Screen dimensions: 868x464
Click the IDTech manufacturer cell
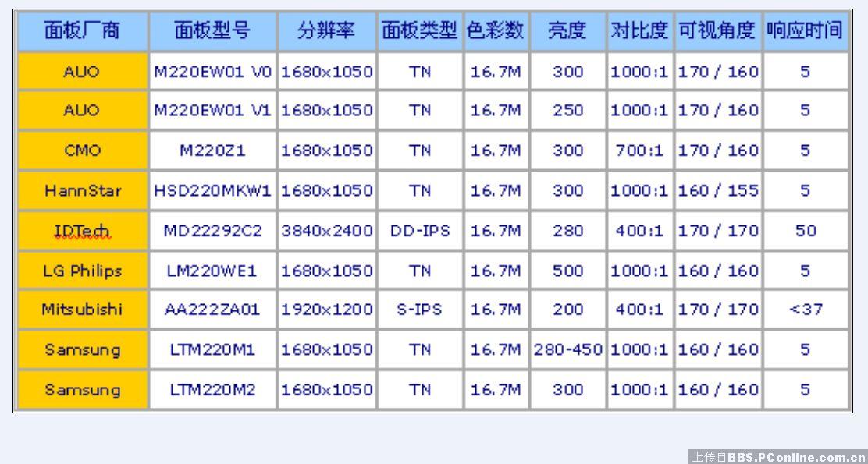click(x=83, y=231)
